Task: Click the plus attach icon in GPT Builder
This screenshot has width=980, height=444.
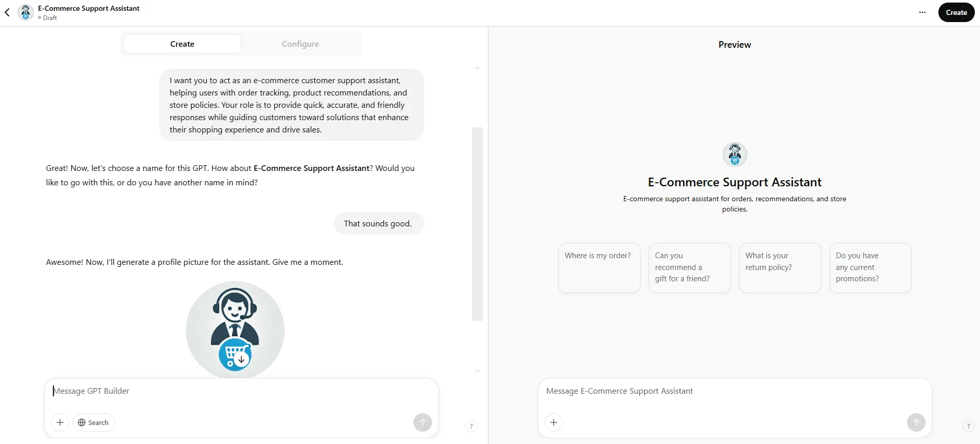Action: coord(60,422)
